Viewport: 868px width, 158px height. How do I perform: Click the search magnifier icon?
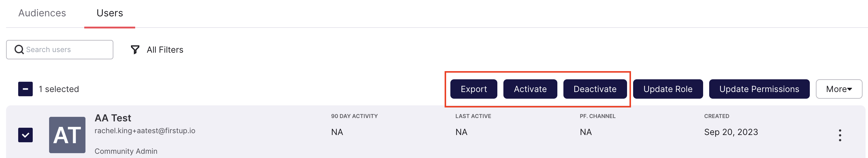pyautogui.click(x=19, y=50)
